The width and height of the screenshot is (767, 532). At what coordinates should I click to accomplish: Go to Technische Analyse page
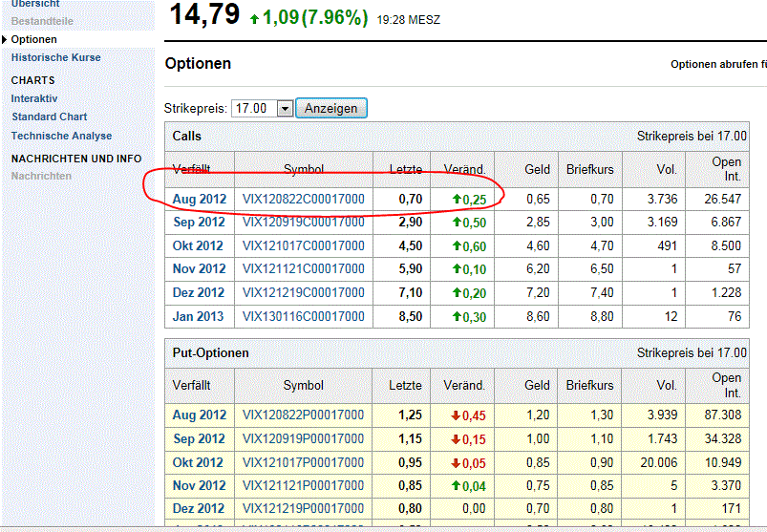click(61, 136)
